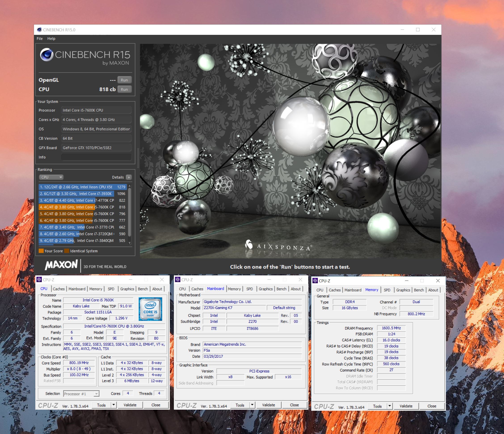
Task: Open Tools dropdown arrow in left CPU-Z
Action: point(114,405)
